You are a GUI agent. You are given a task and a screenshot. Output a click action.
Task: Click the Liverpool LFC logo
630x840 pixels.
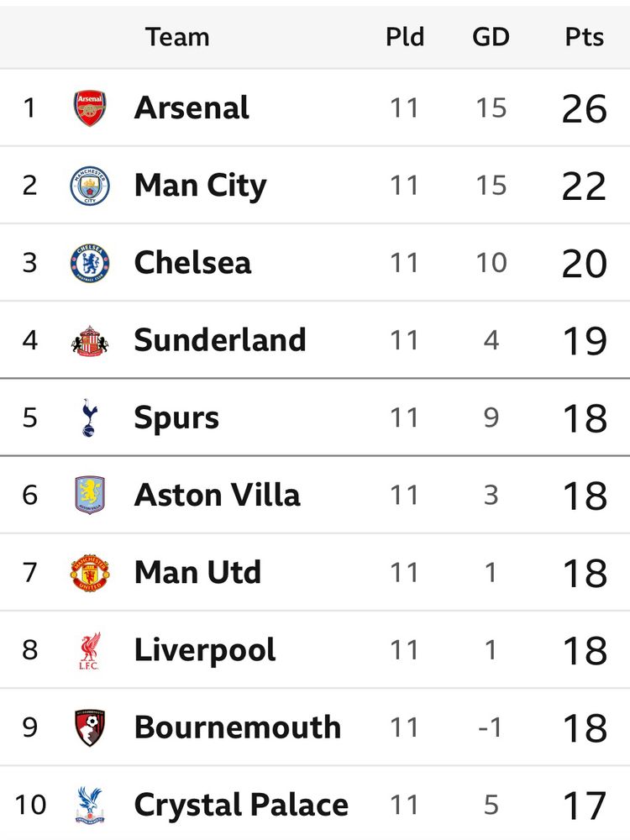90,650
